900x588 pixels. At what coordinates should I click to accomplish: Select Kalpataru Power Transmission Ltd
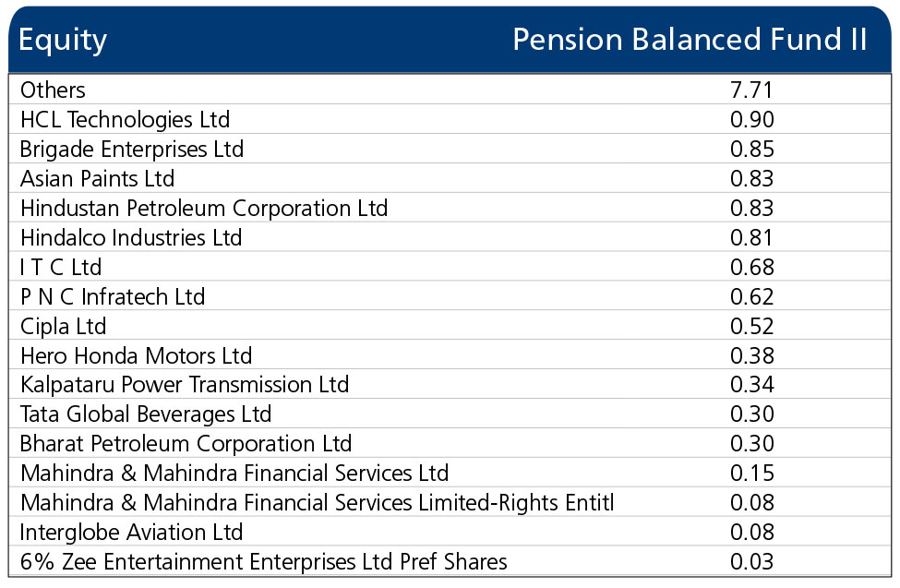click(185, 385)
